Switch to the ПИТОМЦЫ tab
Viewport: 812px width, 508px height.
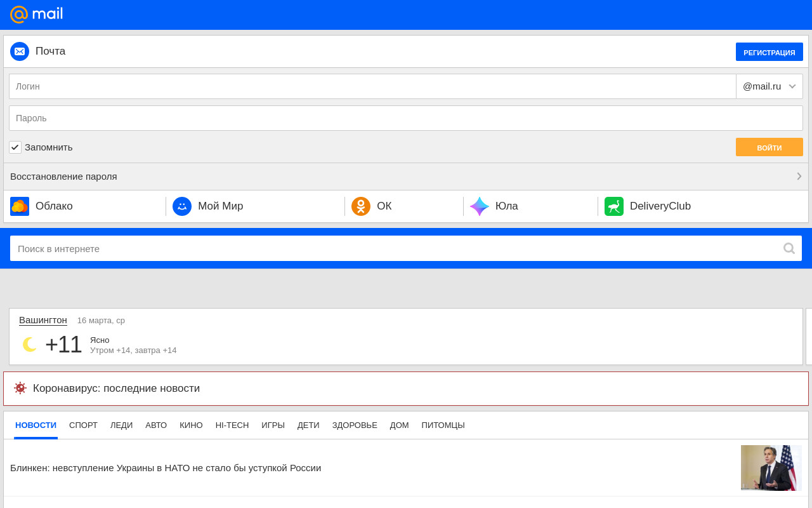pyautogui.click(x=443, y=425)
